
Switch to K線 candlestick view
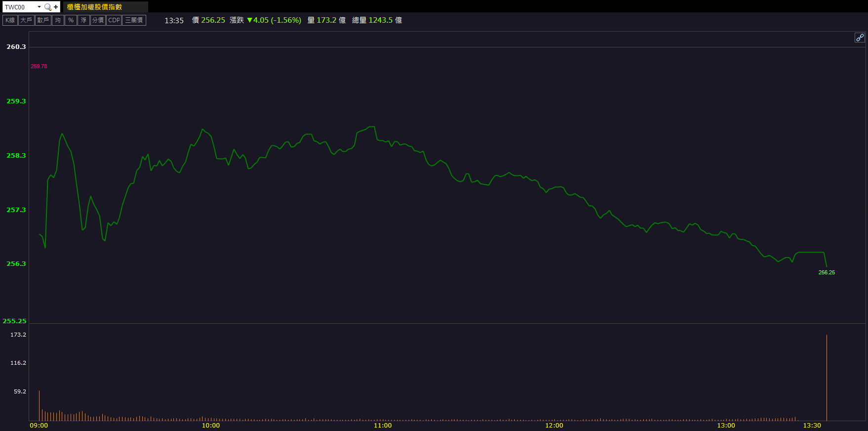10,20
